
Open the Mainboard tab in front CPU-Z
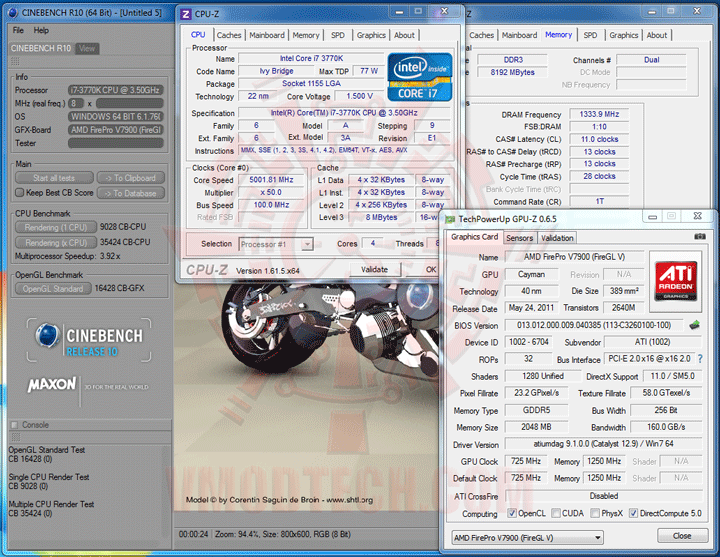(267, 35)
